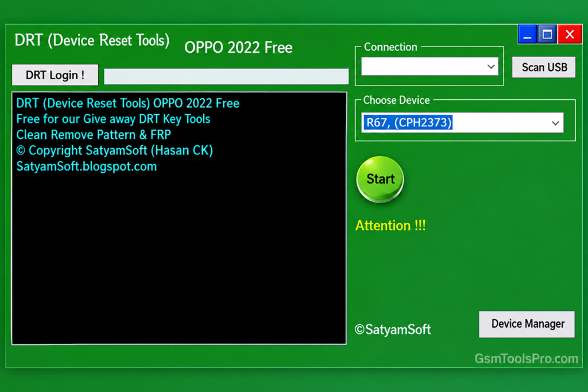Open the Connection dropdown

pyautogui.click(x=430, y=67)
